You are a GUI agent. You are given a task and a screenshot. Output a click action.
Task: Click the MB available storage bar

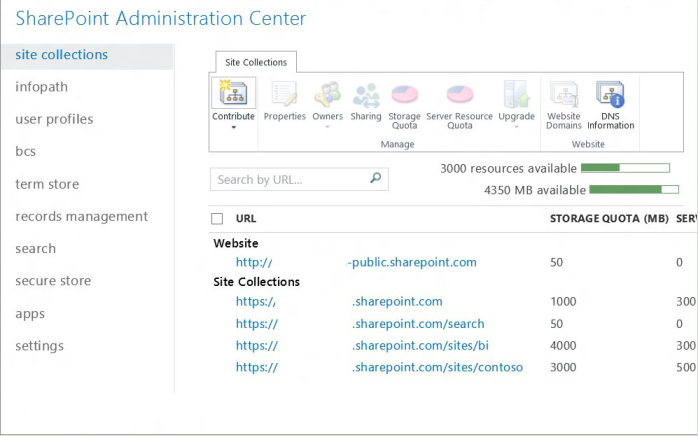[x=634, y=189]
